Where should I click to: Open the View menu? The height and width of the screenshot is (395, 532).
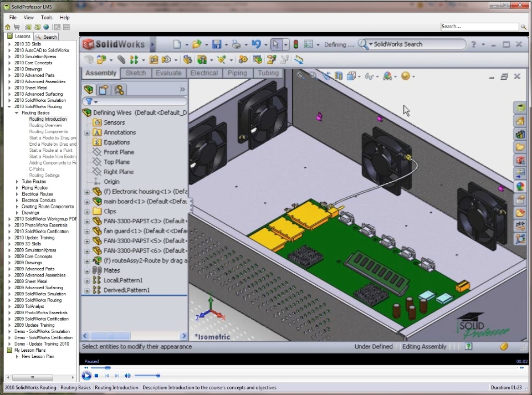(28, 17)
